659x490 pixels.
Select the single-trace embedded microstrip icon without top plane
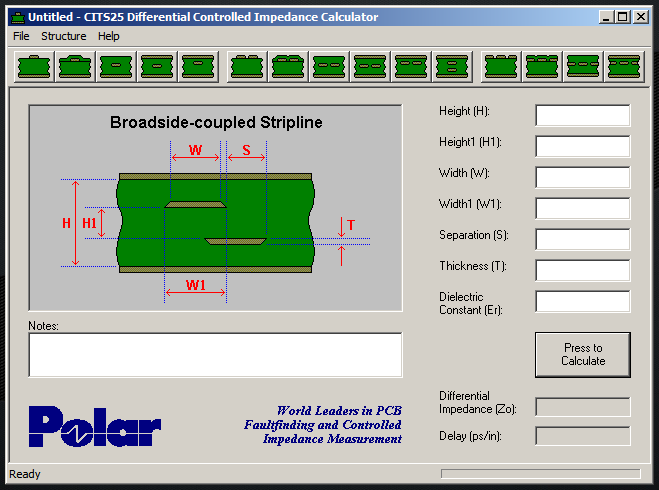(x=116, y=66)
